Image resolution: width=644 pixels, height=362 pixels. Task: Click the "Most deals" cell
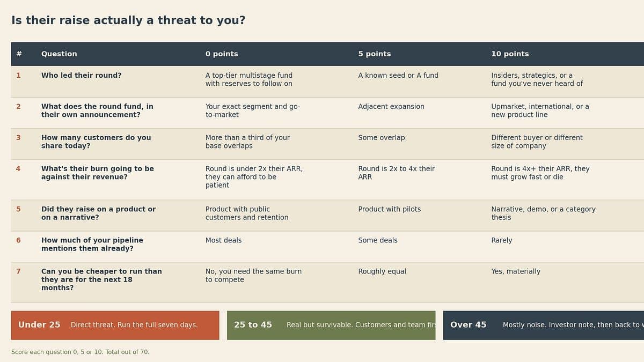223,241
